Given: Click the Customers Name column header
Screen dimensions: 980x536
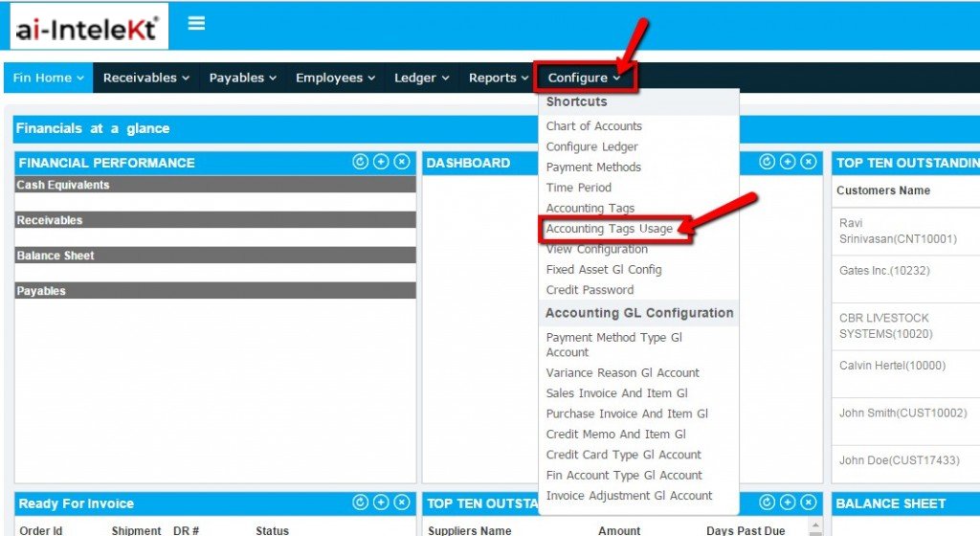Looking at the screenshot, I should point(883,190).
